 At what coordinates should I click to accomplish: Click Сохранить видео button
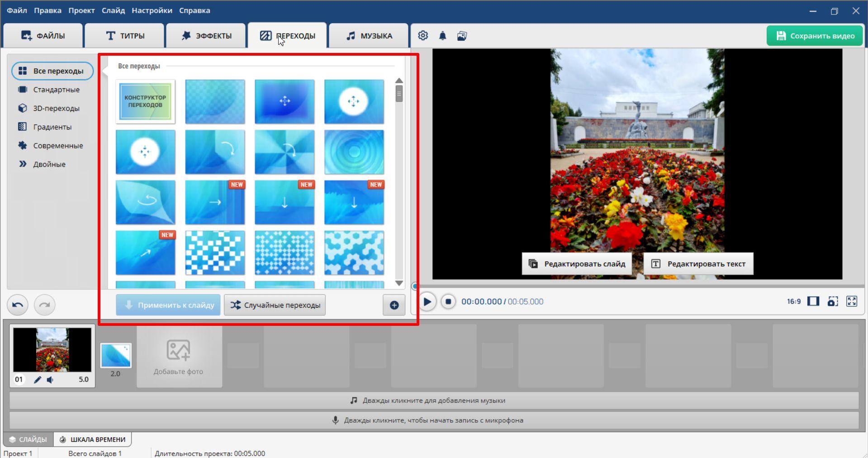815,36
